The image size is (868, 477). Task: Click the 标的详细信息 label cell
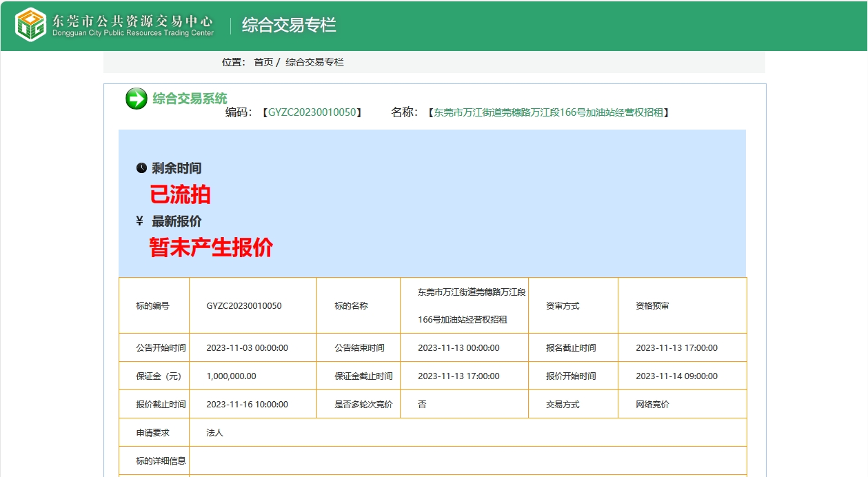[x=154, y=460]
